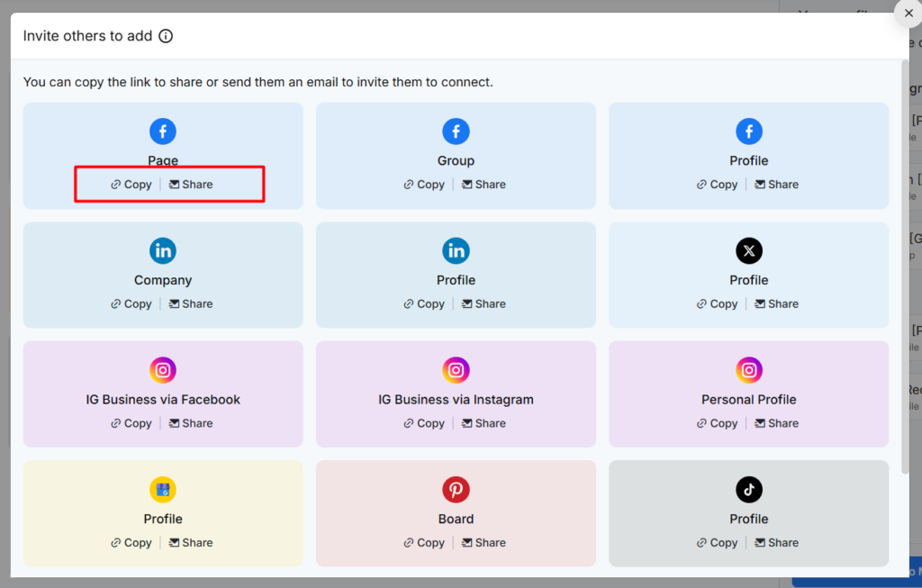Click the X Profile icon

tap(748, 251)
